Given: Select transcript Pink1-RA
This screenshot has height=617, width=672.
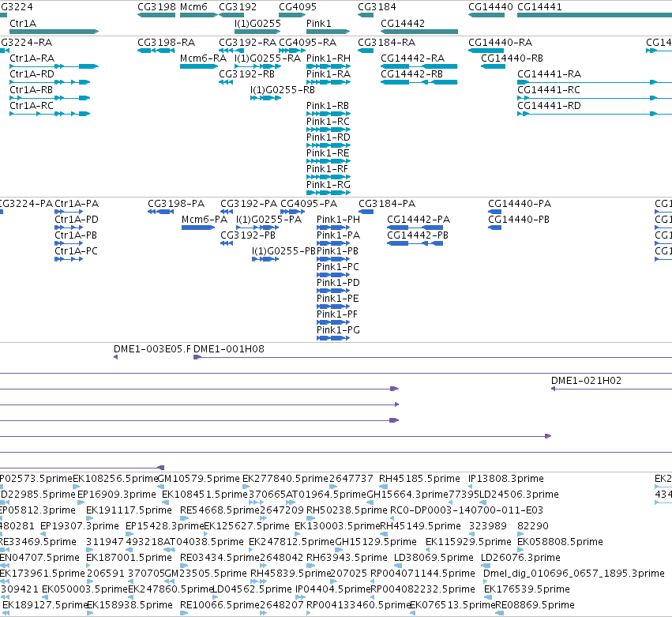Looking at the screenshot, I should [x=328, y=82].
